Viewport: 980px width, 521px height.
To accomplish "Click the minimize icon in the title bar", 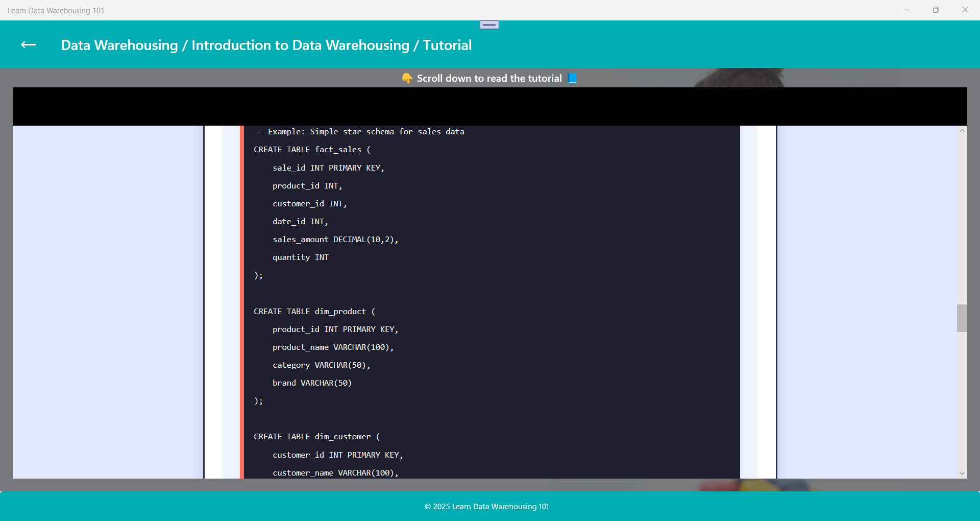I will pos(906,10).
